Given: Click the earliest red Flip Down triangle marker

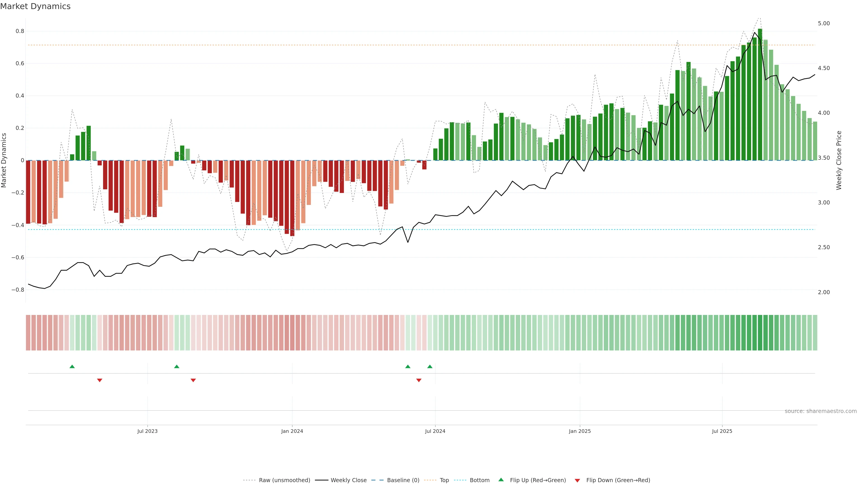Looking at the screenshot, I should [x=99, y=380].
